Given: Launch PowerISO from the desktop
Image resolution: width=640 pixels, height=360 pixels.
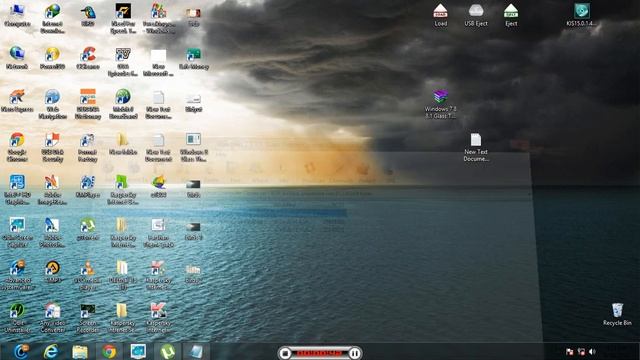Looking at the screenshot, I should tap(52, 57).
